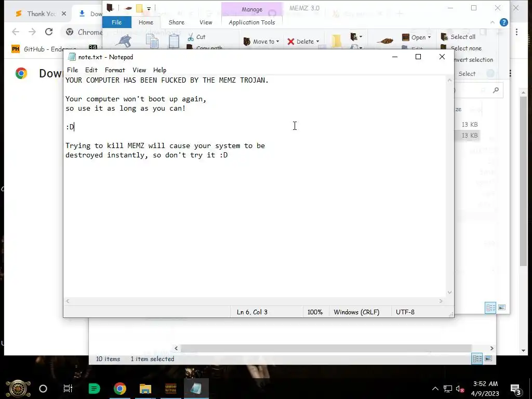This screenshot has width=532, height=399.
Task: Click the 100% zoom status entry
Action: pyautogui.click(x=315, y=312)
